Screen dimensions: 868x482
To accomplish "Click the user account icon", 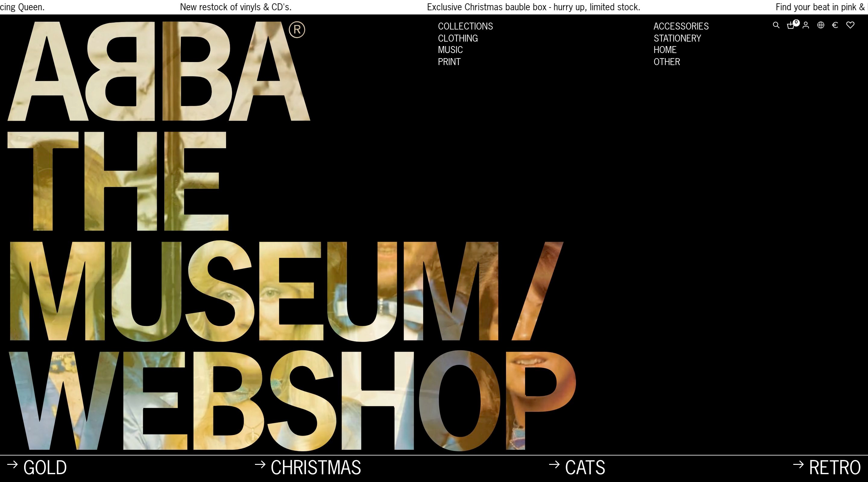I will [x=806, y=25].
